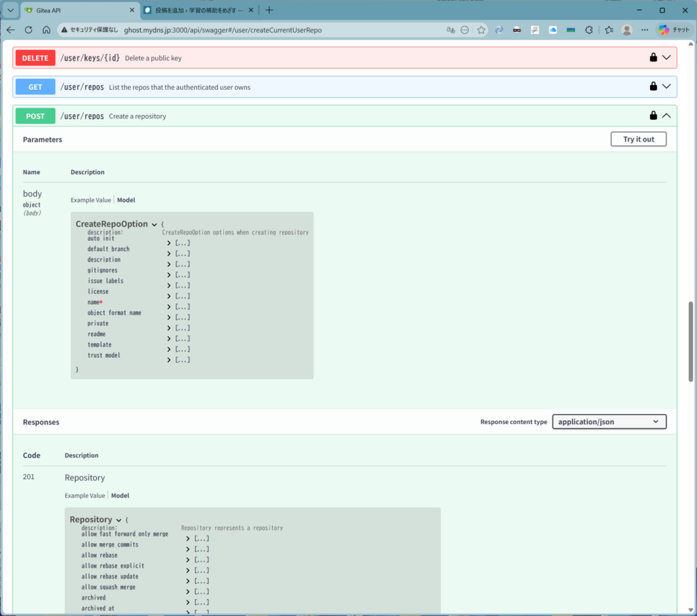Click the lock icon on POST /user/repos
The width and height of the screenshot is (697, 616).
coord(653,116)
